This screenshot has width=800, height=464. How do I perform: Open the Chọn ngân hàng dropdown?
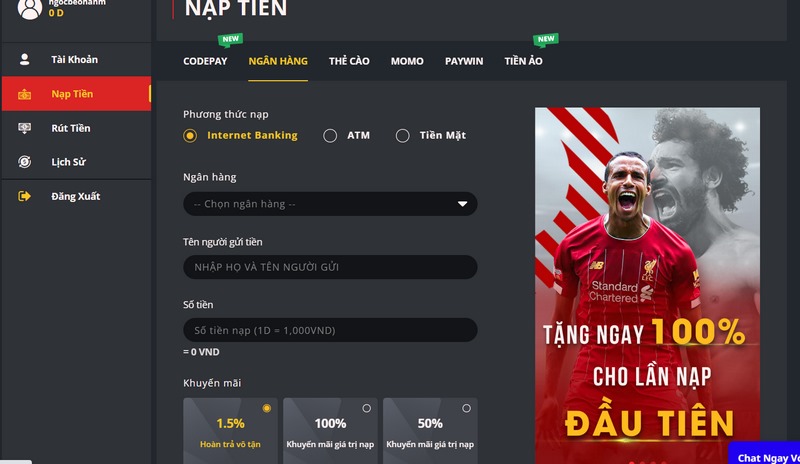[330, 204]
